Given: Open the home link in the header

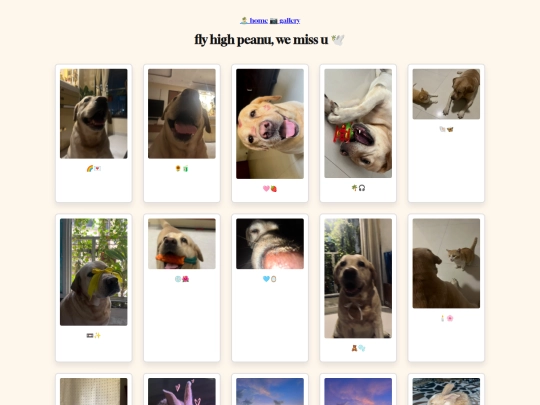Looking at the screenshot, I should 258,21.
